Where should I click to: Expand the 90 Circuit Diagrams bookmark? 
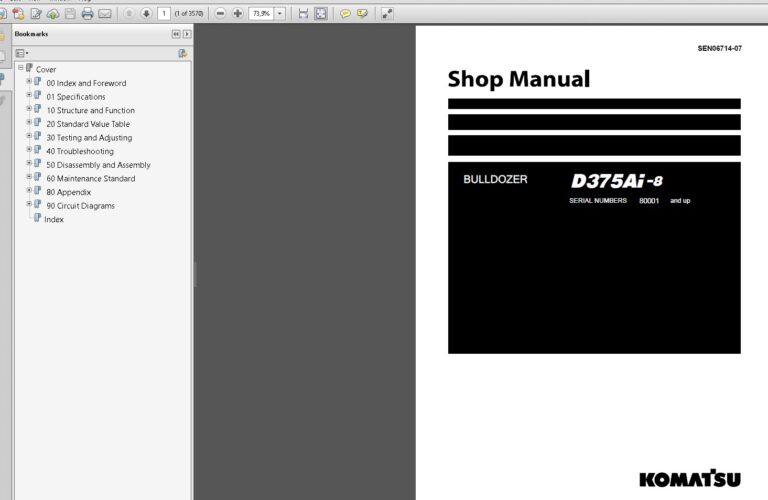pyautogui.click(x=29, y=204)
